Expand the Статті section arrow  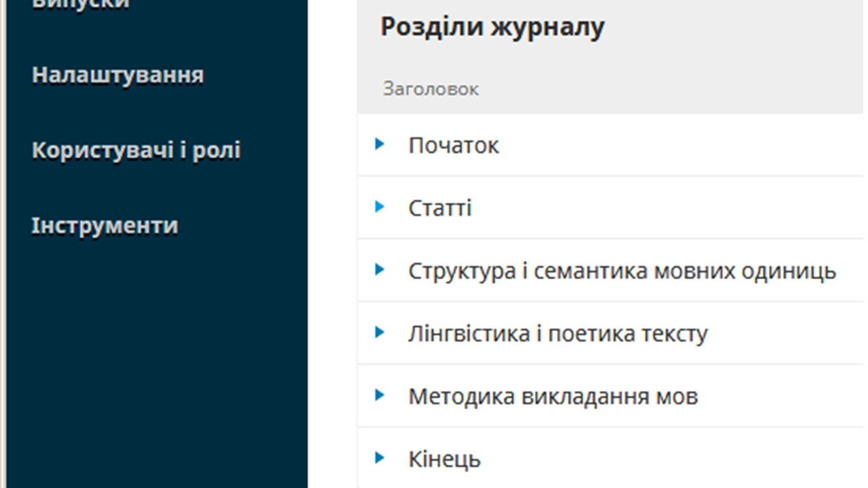[380, 207]
